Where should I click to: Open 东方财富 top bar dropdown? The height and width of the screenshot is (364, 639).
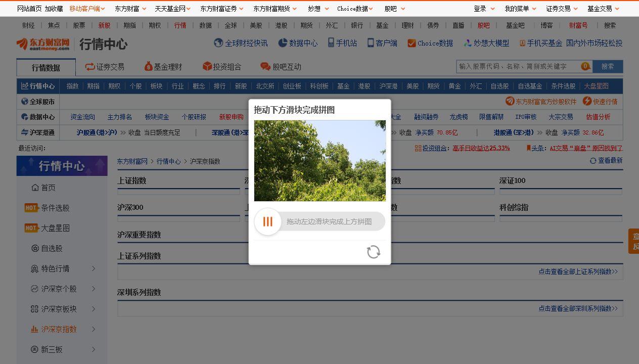[x=130, y=9]
